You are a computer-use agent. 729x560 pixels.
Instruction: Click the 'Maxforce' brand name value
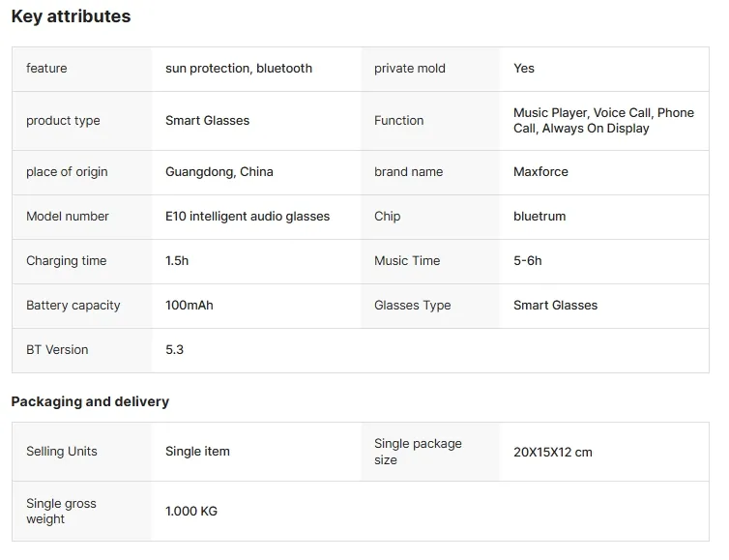(x=540, y=172)
